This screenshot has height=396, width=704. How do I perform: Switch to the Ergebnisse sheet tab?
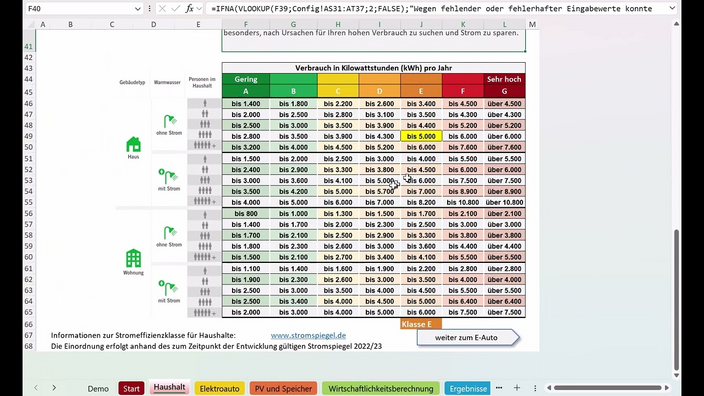tap(468, 389)
